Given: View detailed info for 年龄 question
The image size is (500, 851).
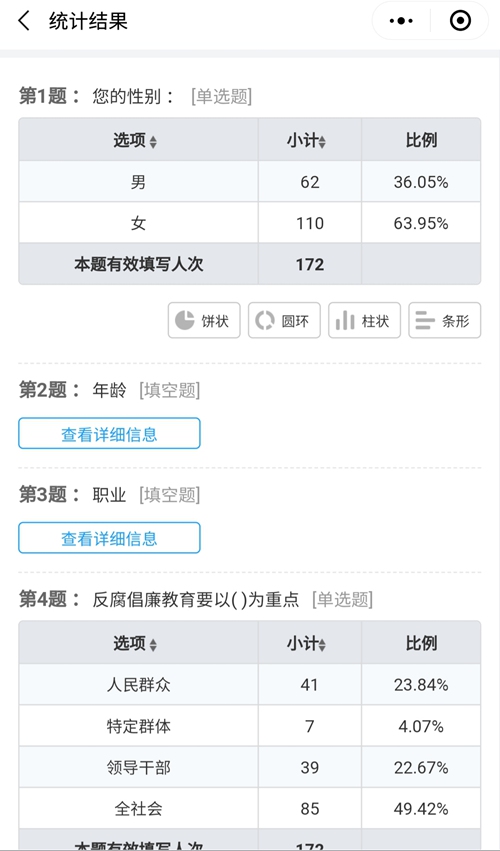Looking at the screenshot, I should click(x=109, y=433).
